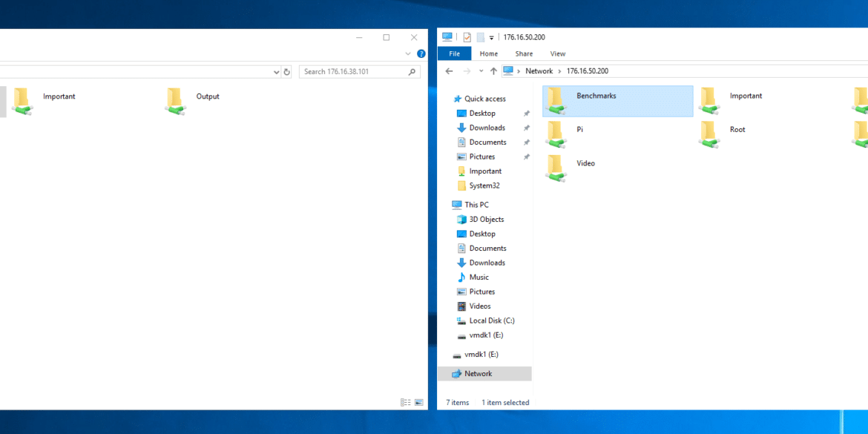Open Properties in the quick access toolbar
868x434 pixels.
pos(467,37)
